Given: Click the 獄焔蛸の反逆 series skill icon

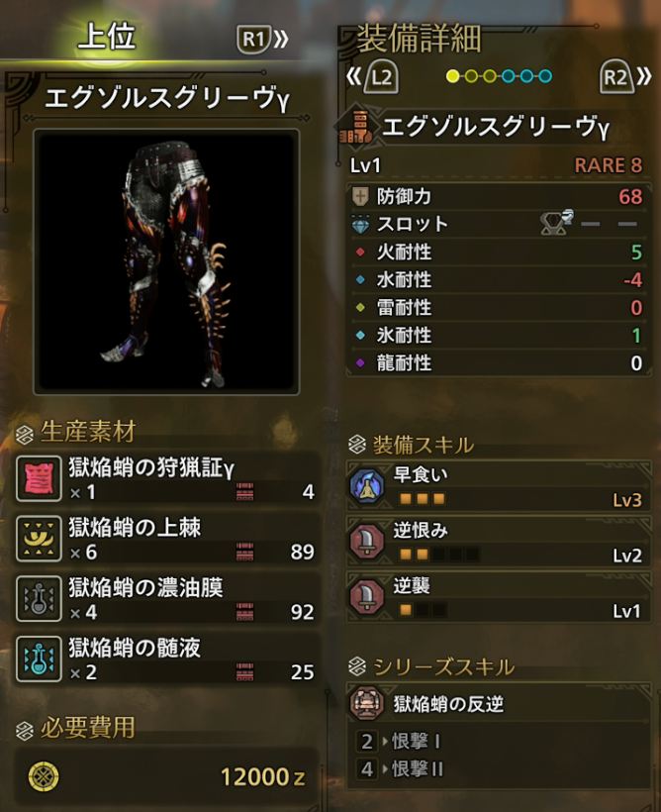Looking at the screenshot, I should coord(367,703).
